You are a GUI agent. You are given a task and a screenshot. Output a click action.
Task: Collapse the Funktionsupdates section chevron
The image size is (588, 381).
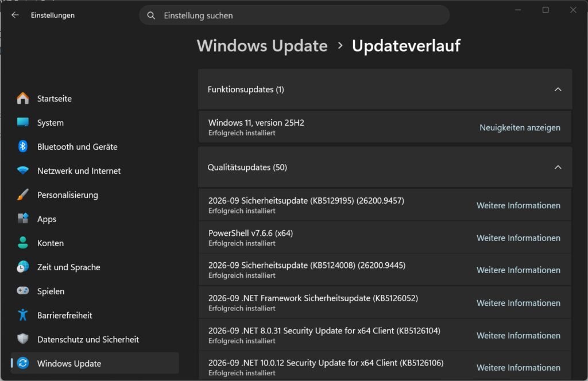point(558,89)
